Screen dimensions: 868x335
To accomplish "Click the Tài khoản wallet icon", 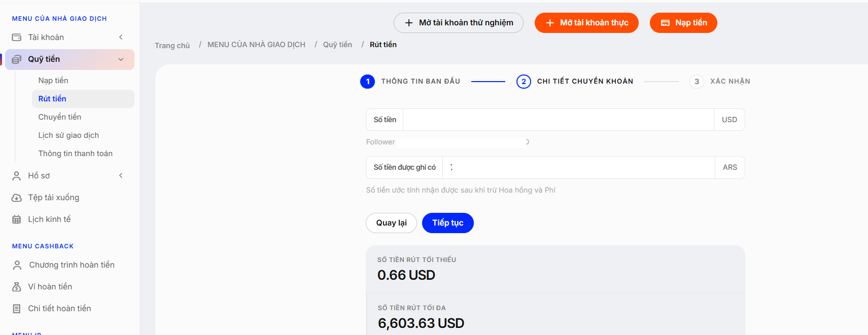I will pyautogui.click(x=17, y=38).
